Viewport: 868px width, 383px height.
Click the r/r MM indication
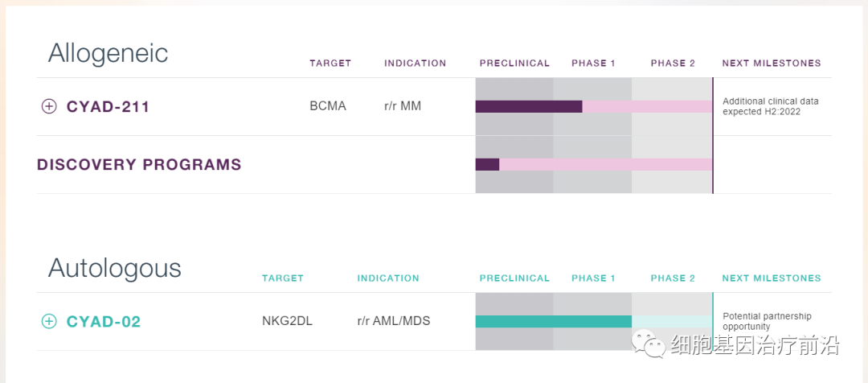click(x=403, y=106)
